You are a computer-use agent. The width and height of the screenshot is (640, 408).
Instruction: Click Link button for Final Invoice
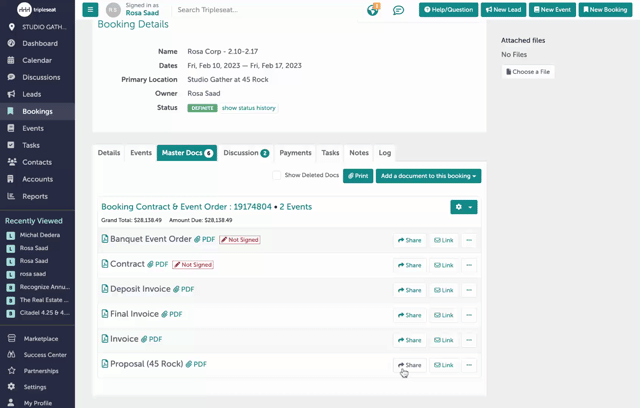click(443, 315)
